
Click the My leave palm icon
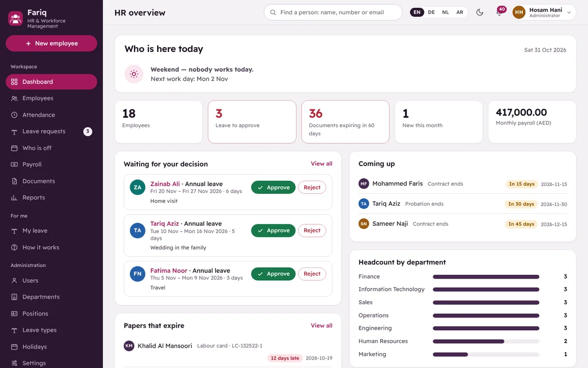click(14, 231)
